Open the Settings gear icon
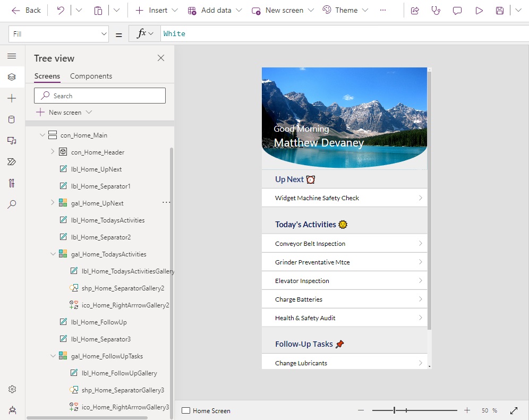529x420 pixels. [12, 389]
